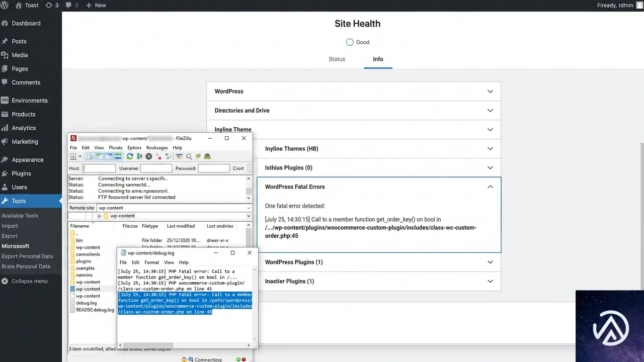Select the Info tab in Site Health

378,59
